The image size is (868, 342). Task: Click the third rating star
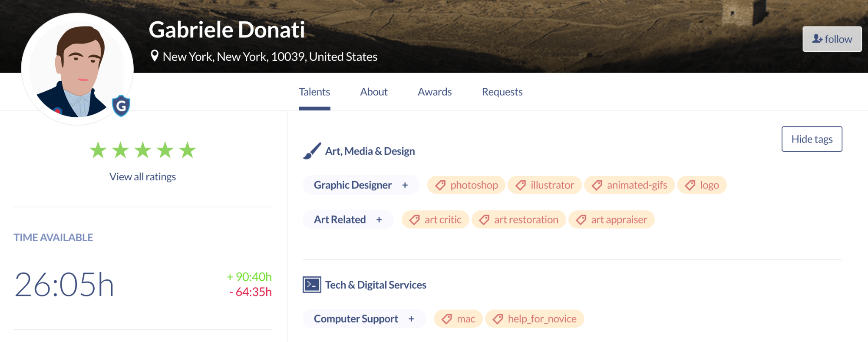(143, 150)
